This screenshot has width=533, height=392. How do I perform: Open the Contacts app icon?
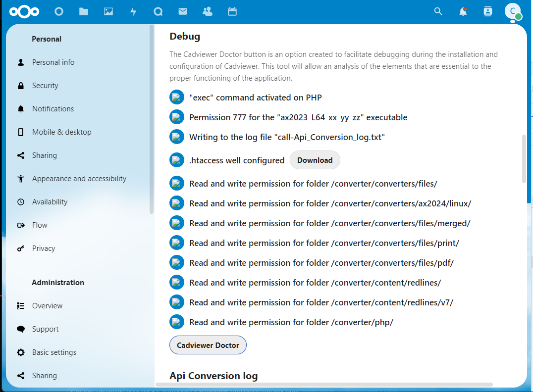208,11
